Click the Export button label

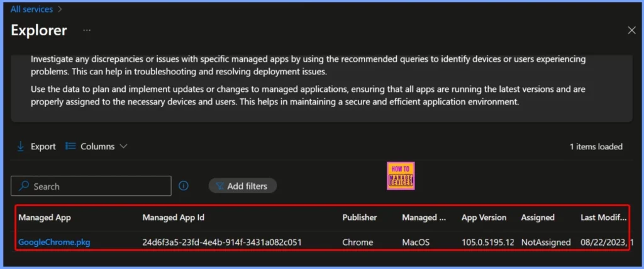[43, 146]
